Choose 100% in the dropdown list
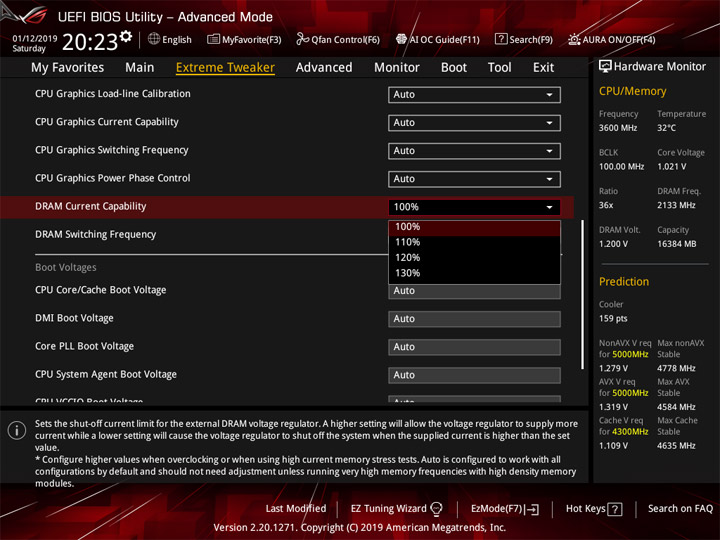 (474, 227)
